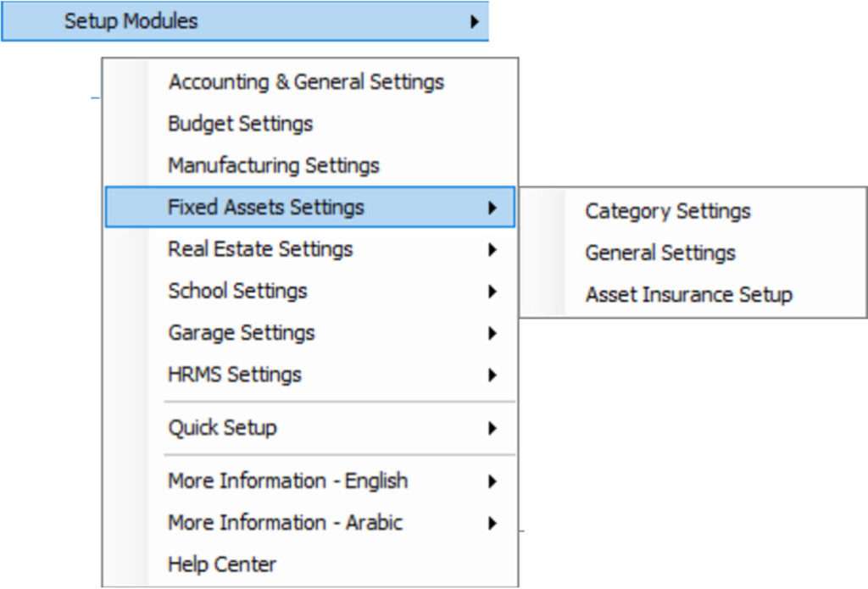868x589 pixels.
Task: Open the Help Center
Action: pyautogui.click(x=222, y=564)
